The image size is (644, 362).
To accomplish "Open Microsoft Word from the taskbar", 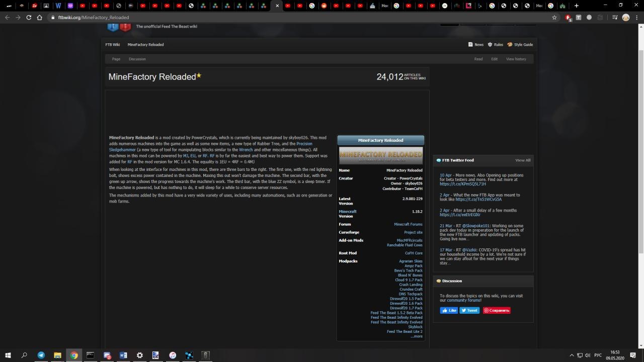I will coord(123,355).
